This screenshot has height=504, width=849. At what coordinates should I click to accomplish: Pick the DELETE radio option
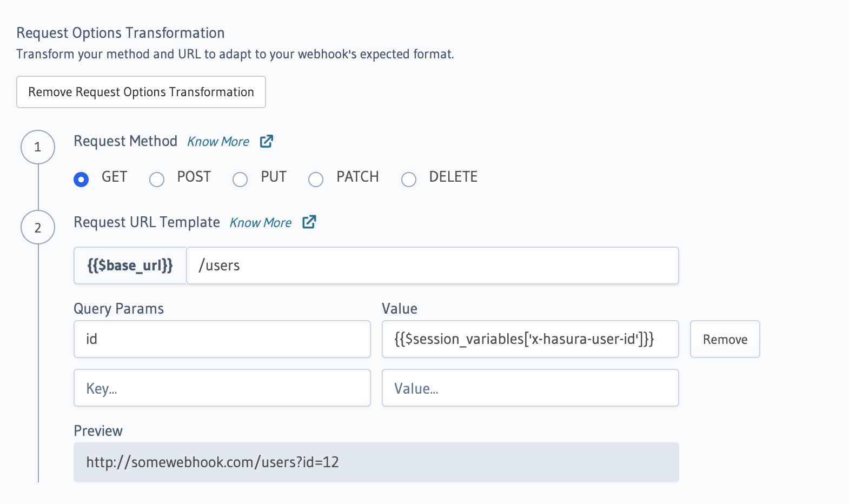[409, 179]
